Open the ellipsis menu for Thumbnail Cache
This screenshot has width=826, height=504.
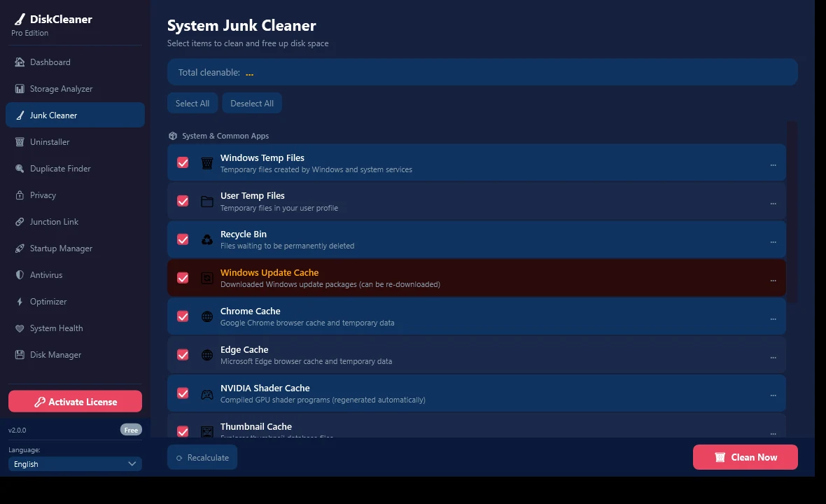[773, 433]
